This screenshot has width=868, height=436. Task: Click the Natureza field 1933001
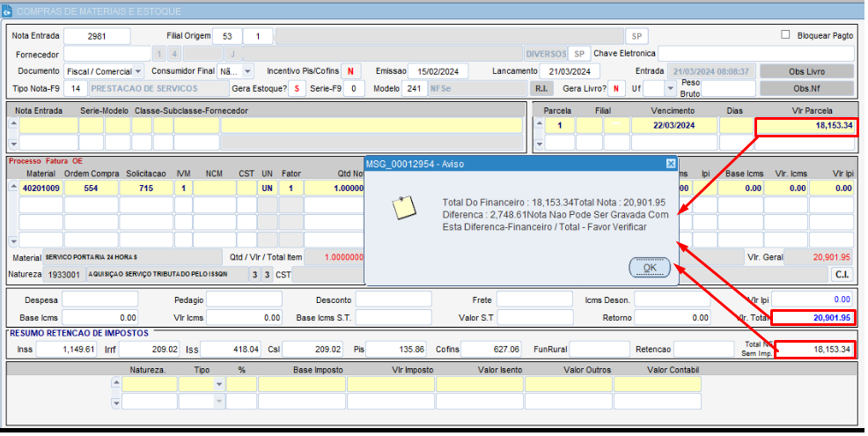point(64,274)
